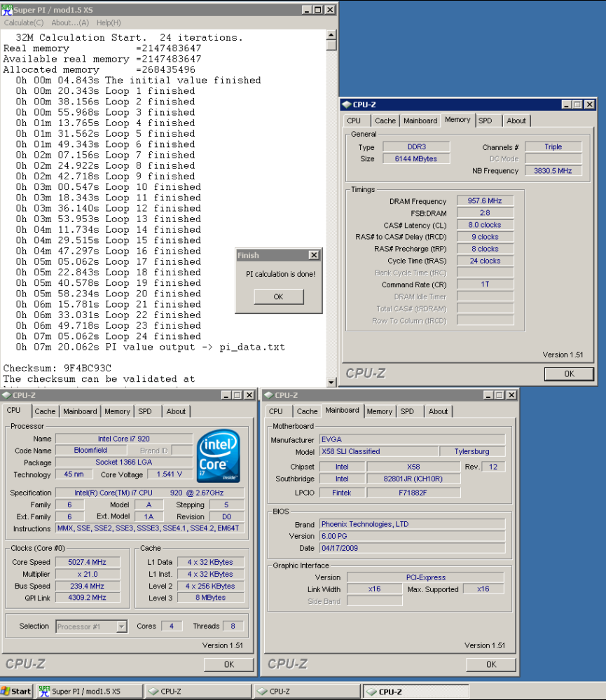Click the Manufacturer field EVGA
This screenshot has width=606, height=700.
pos(413,440)
